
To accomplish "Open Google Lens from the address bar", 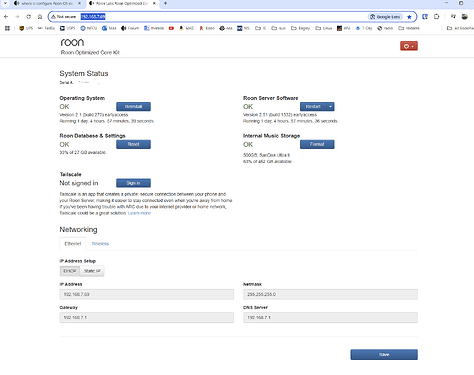I will [x=385, y=17].
